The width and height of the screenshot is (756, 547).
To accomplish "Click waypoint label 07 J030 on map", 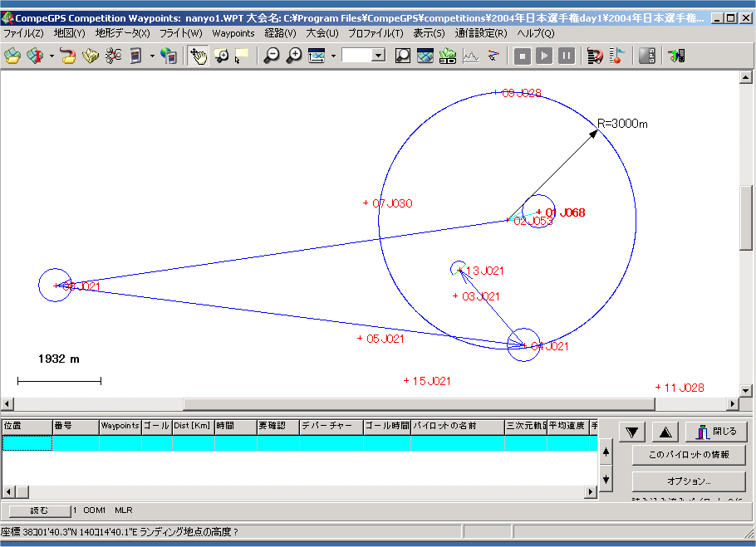I will click(392, 203).
